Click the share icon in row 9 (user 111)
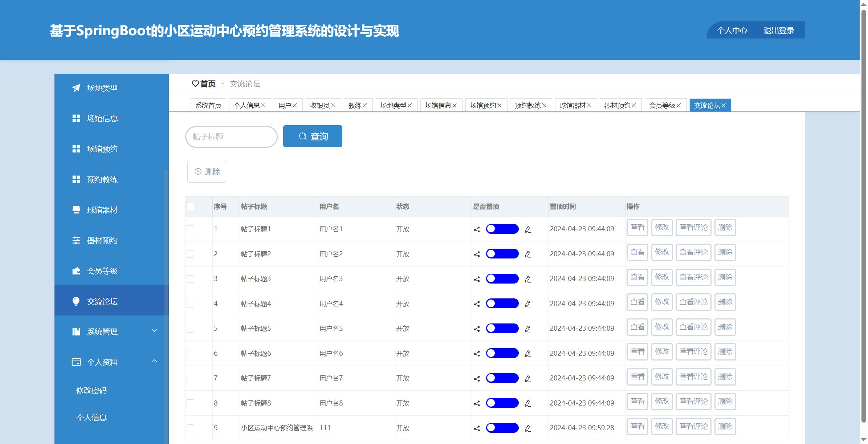Image resolution: width=868 pixels, height=444 pixels. (477, 428)
